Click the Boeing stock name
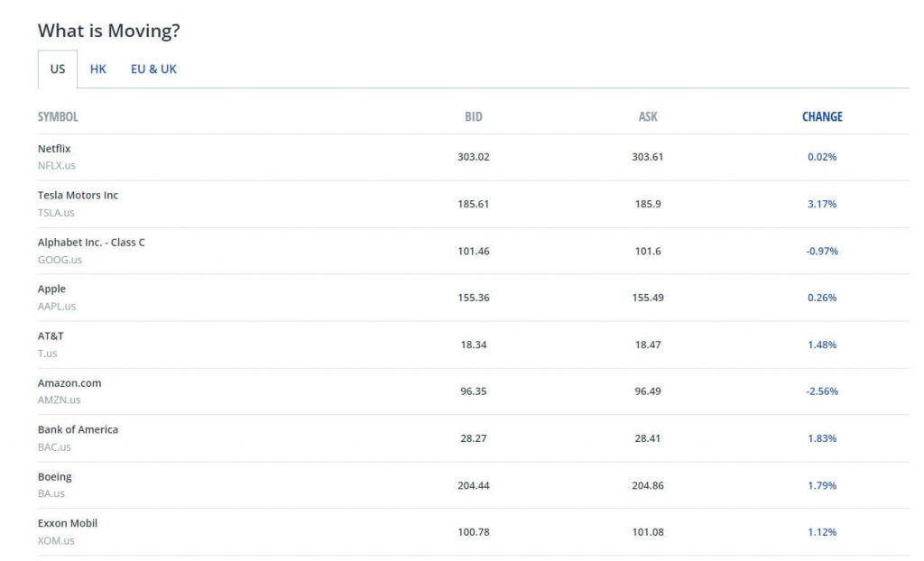This screenshot has height=561, width=924. (x=54, y=477)
